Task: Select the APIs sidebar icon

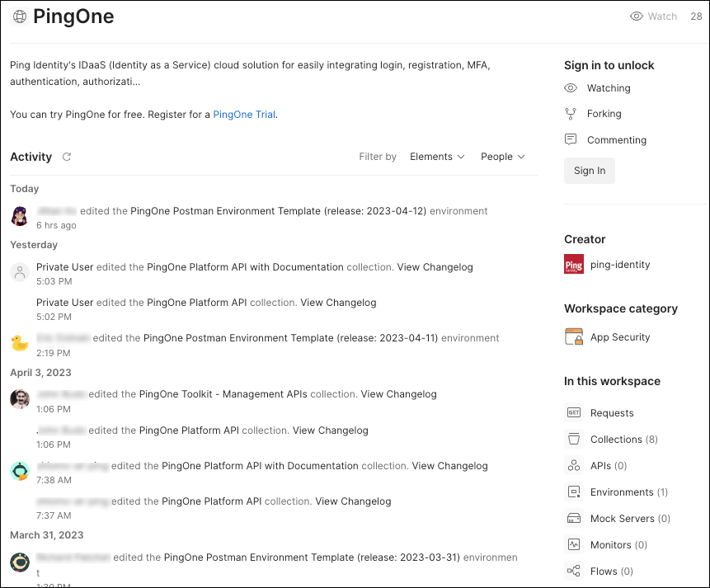Action: 574,465
